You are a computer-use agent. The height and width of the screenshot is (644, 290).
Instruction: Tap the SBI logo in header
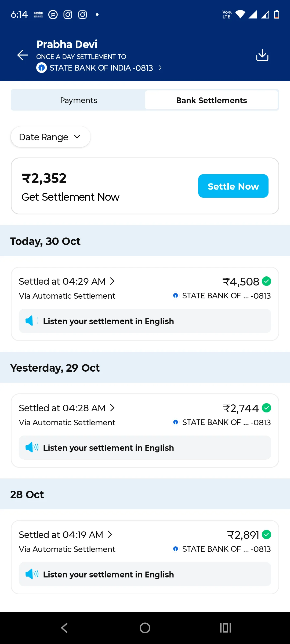tap(42, 68)
